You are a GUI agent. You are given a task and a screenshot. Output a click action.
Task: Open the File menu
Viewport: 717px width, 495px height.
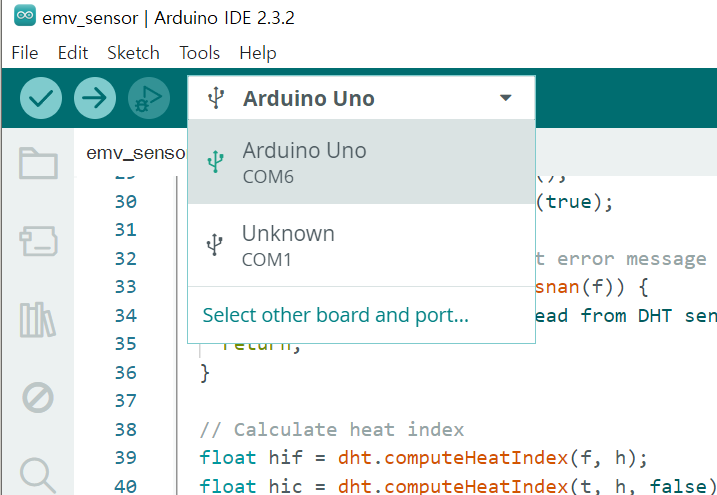click(25, 53)
